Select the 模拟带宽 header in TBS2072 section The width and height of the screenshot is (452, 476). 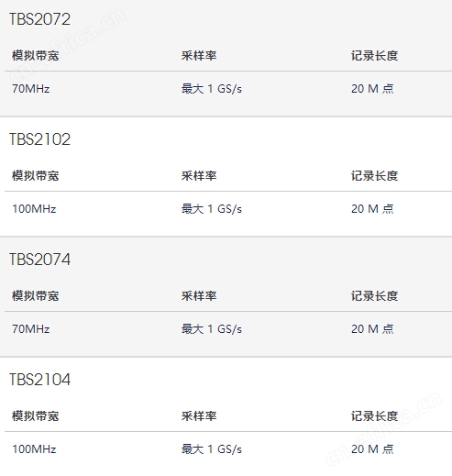(x=36, y=56)
